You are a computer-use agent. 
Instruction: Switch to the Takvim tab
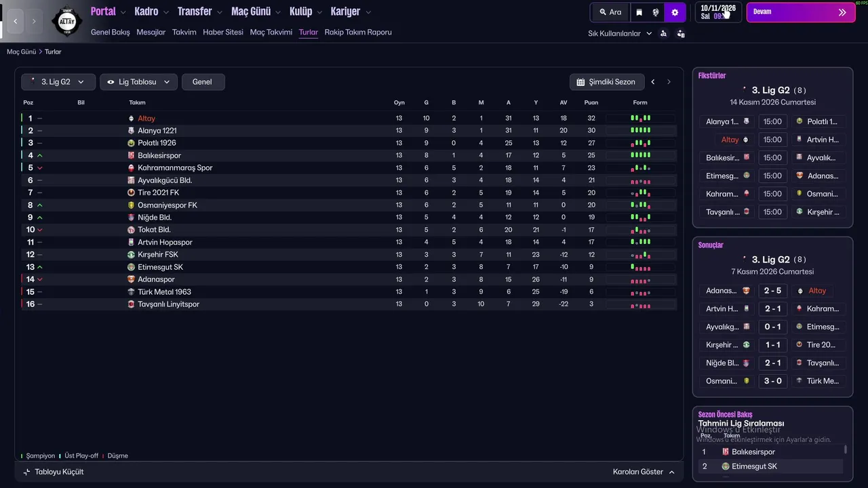click(x=184, y=32)
